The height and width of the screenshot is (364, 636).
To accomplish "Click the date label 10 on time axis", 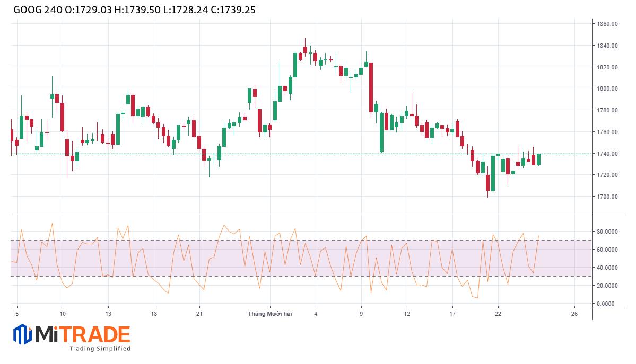I will [63, 314].
